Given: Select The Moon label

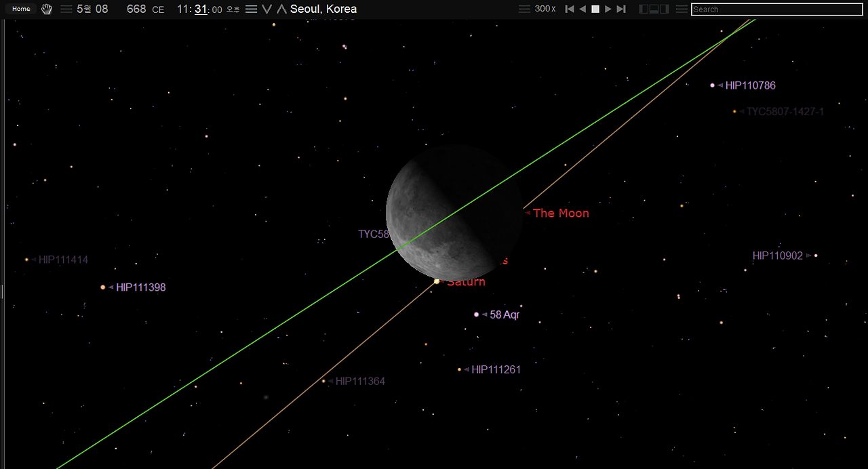Looking at the screenshot, I should coord(561,213).
